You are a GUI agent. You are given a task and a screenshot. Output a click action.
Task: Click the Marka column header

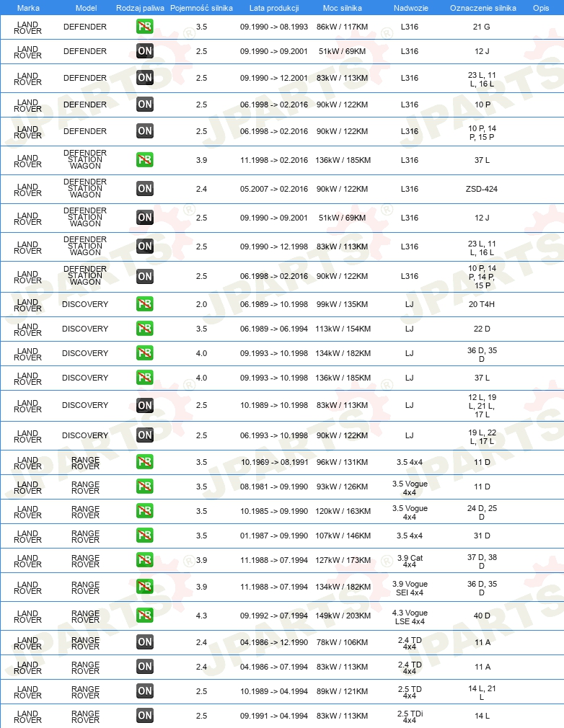point(28,8)
